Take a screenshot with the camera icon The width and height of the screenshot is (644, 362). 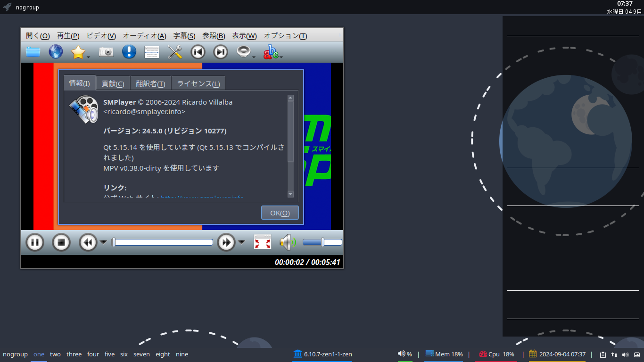pyautogui.click(x=106, y=52)
